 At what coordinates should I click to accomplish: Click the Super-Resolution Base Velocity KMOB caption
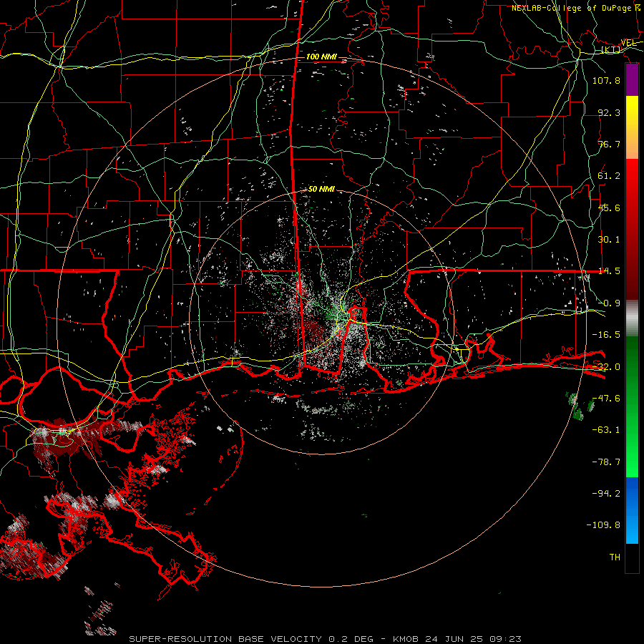[326, 639]
